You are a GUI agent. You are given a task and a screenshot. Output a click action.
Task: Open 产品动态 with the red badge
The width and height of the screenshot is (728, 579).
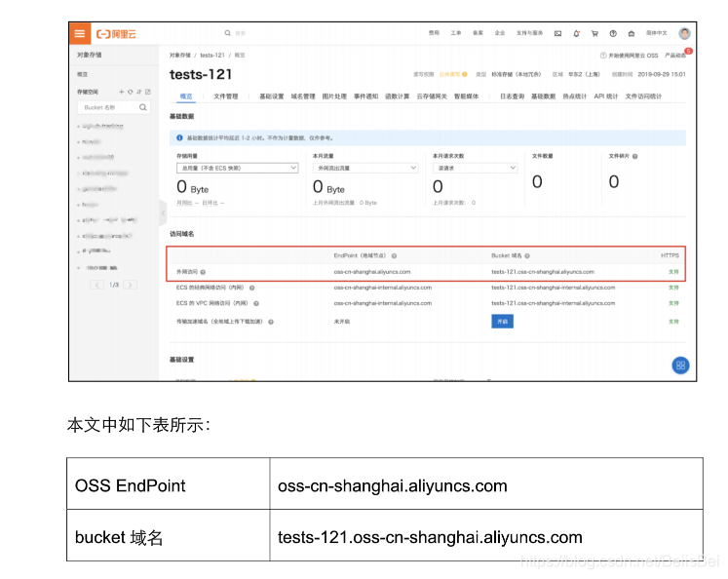pyautogui.click(x=675, y=56)
